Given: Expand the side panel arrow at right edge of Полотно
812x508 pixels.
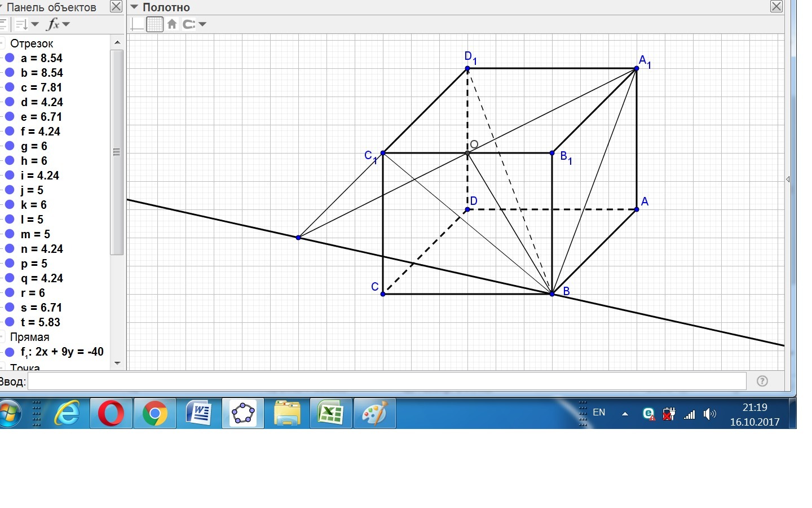Looking at the screenshot, I should (x=788, y=179).
